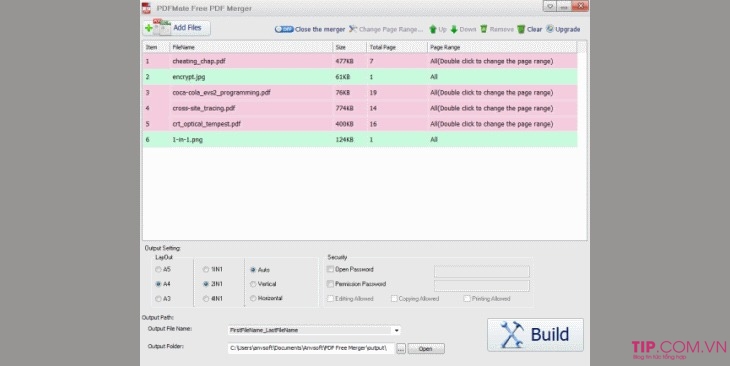Image resolution: width=730 pixels, height=366 pixels.
Task: Sort by the FileName column header
Action: point(251,47)
